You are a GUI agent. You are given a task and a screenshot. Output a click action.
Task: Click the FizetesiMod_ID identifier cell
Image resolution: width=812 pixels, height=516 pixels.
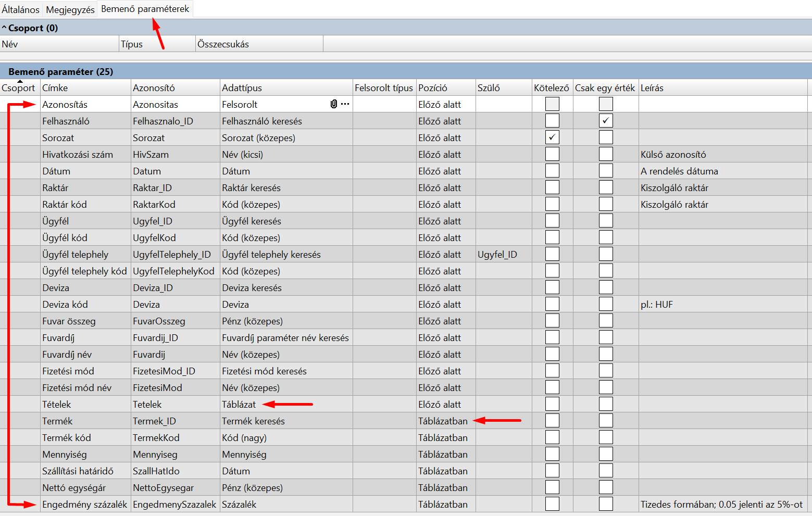tap(176, 371)
